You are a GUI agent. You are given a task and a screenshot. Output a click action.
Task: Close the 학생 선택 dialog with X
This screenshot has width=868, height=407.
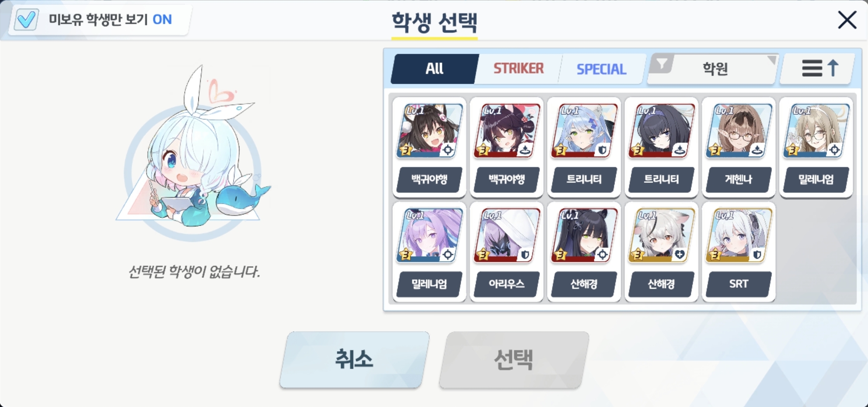[847, 20]
